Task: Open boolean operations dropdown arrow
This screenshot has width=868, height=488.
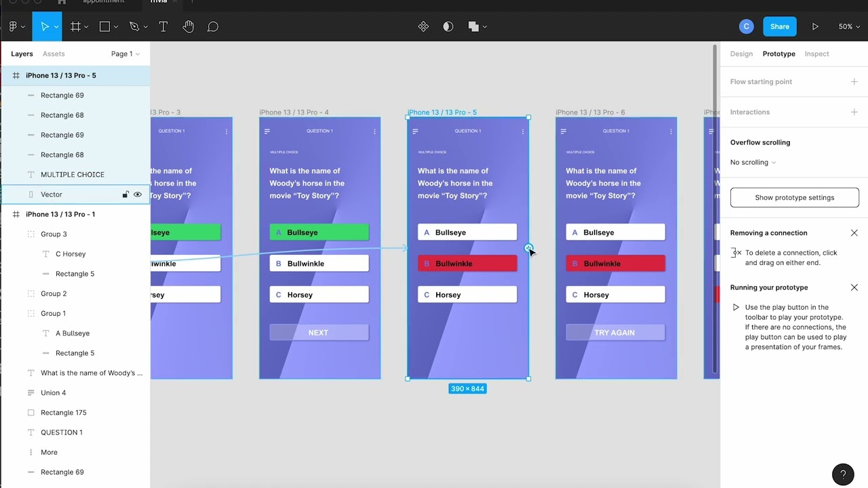Action: [485, 27]
